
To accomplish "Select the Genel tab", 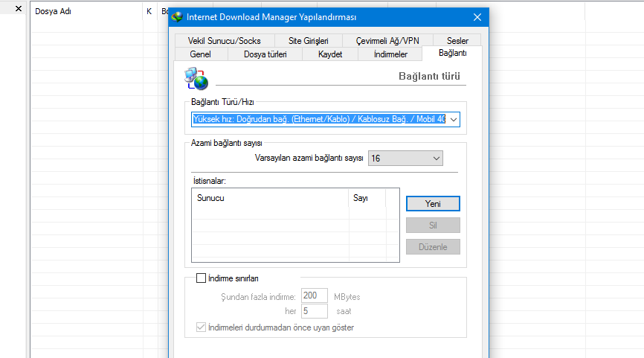I will click(201, 54).
